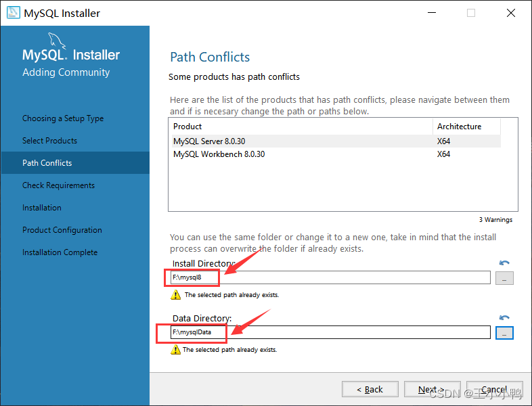Viewport: 532px width, 406px height.
Task: Click the Install Directory warning icon
Action: tap(176, 295)
